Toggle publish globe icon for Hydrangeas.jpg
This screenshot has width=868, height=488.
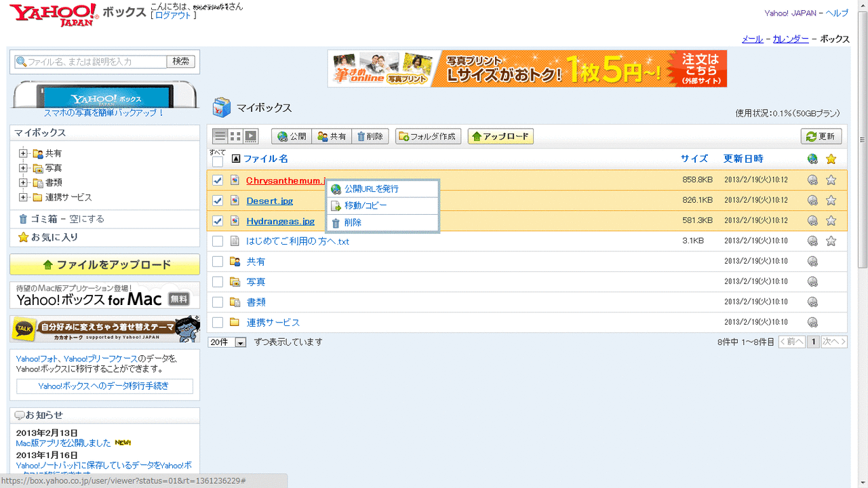812,221
